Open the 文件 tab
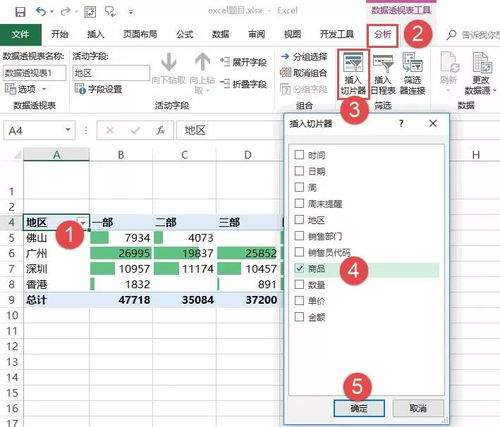 click(21, 34)
